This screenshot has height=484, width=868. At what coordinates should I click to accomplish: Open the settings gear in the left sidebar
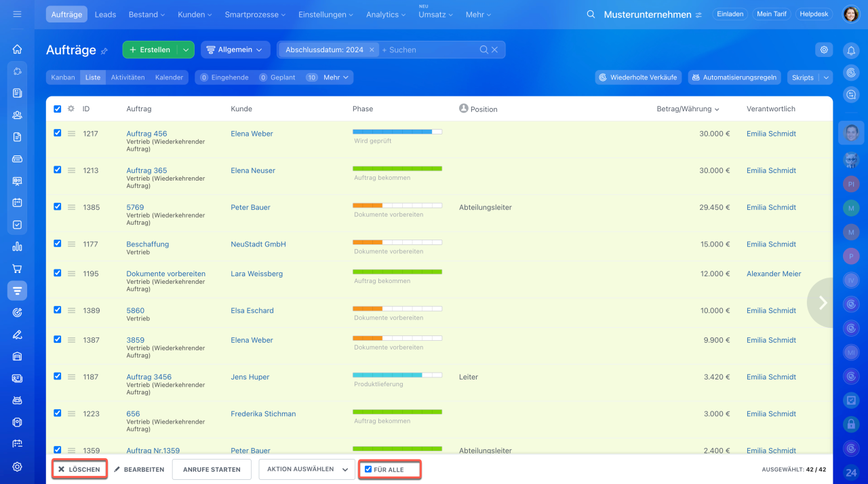pyautogui.click(x=17, y=466)
